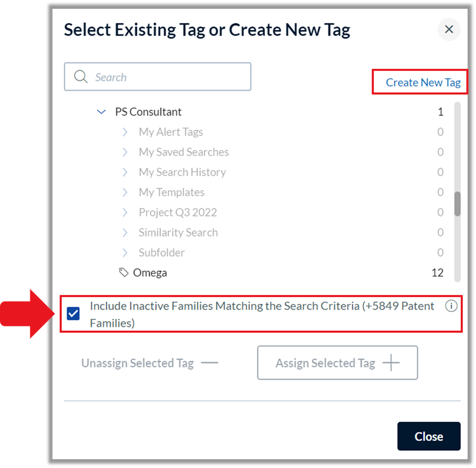Select the Subfolder tree item
The image size is (476, 468).
coord(162,252)
